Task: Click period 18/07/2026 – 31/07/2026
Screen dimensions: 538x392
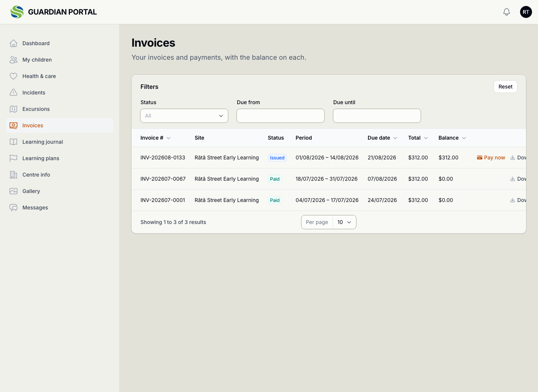Action: click(x=327, y=179)
